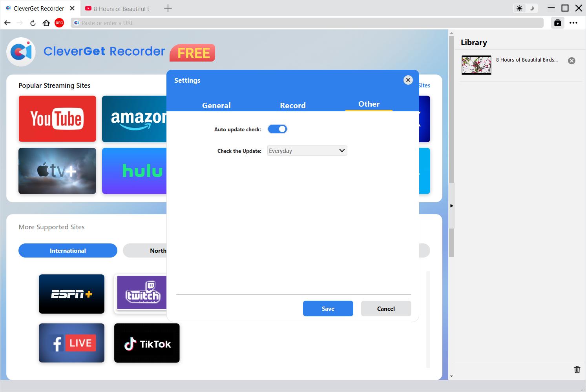
Task: Cancel the settings dialog
Action: 386,309
